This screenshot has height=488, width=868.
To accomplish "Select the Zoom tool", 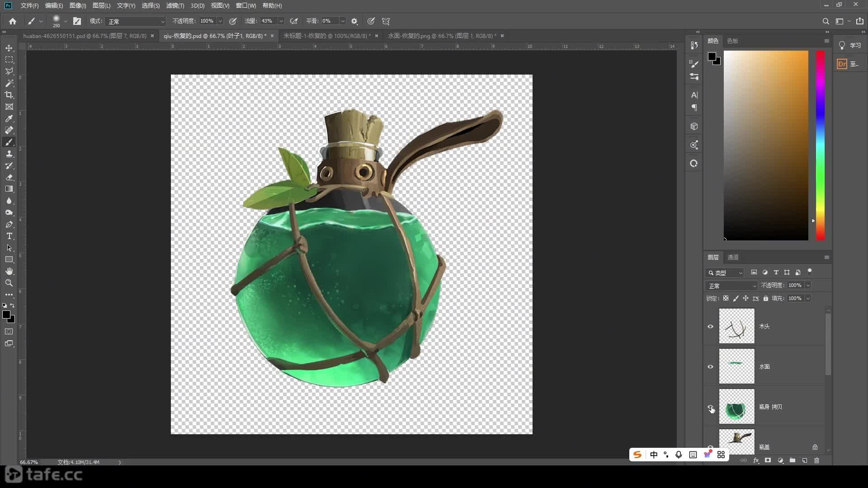I will (x=9, y=283).
